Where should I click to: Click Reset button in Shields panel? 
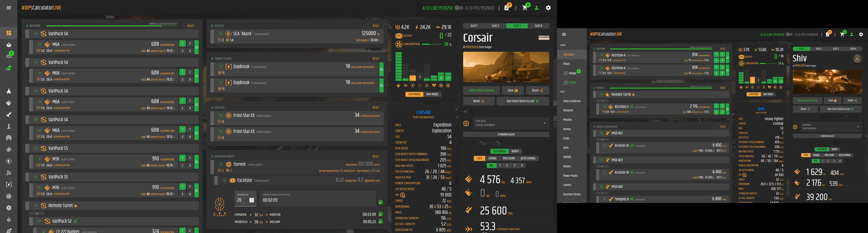(x=376, y=26)
